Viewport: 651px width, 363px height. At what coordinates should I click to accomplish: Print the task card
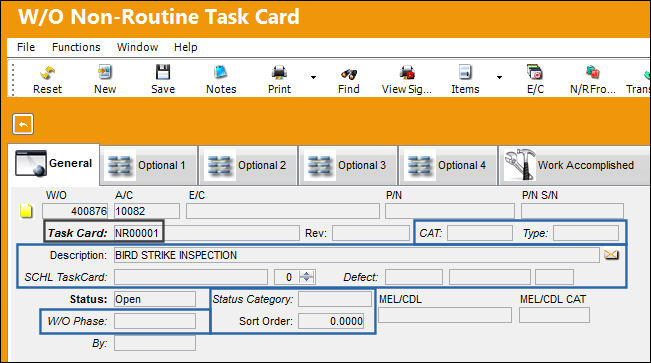tap(279, 73)
